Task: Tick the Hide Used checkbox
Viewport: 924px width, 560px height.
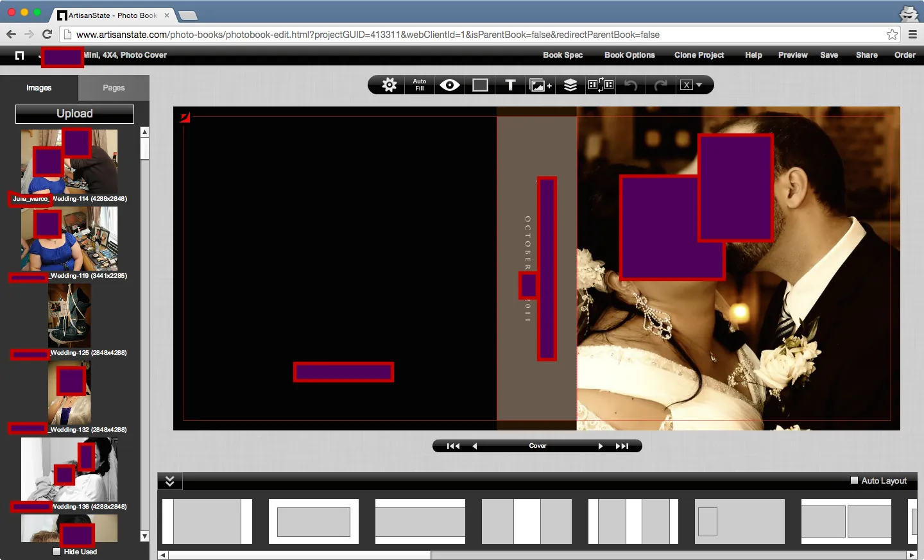Action: pyautogui.click(x=56, y=552)
